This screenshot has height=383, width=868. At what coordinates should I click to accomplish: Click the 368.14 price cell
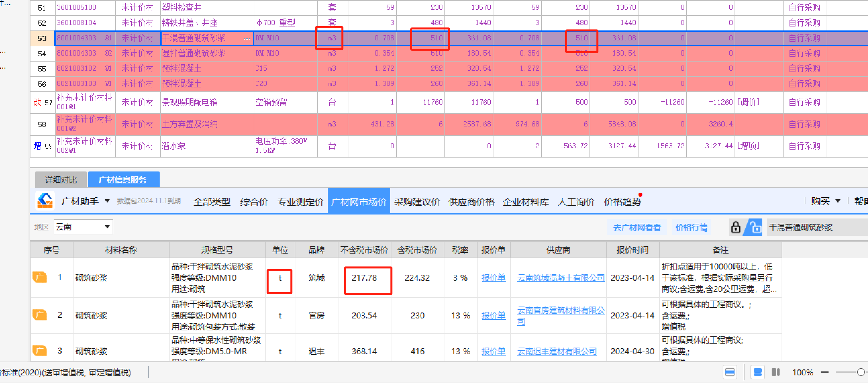[x=364, y=351]
